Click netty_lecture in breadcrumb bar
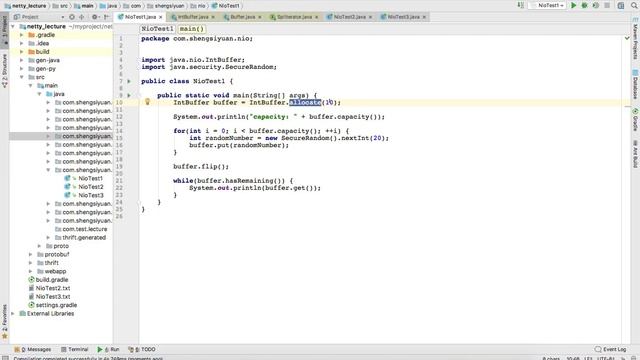 pos(25,6)
